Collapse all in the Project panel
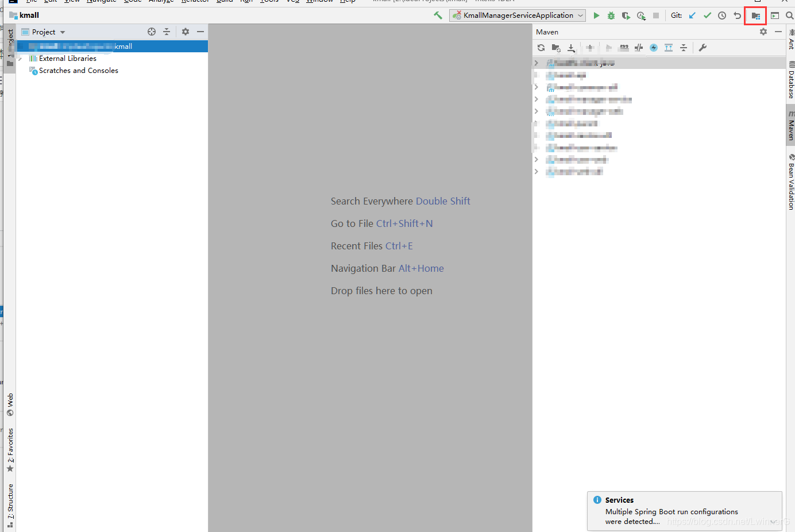 point(167,32)
